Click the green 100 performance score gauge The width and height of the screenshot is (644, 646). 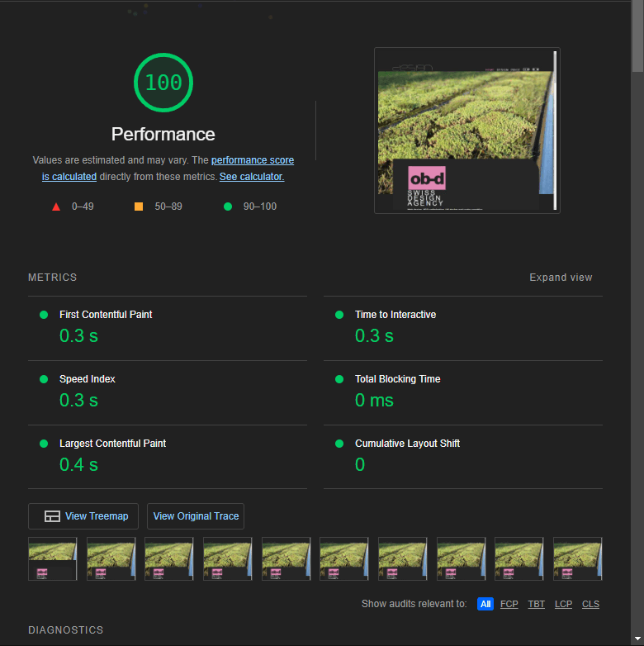(163, 83)
